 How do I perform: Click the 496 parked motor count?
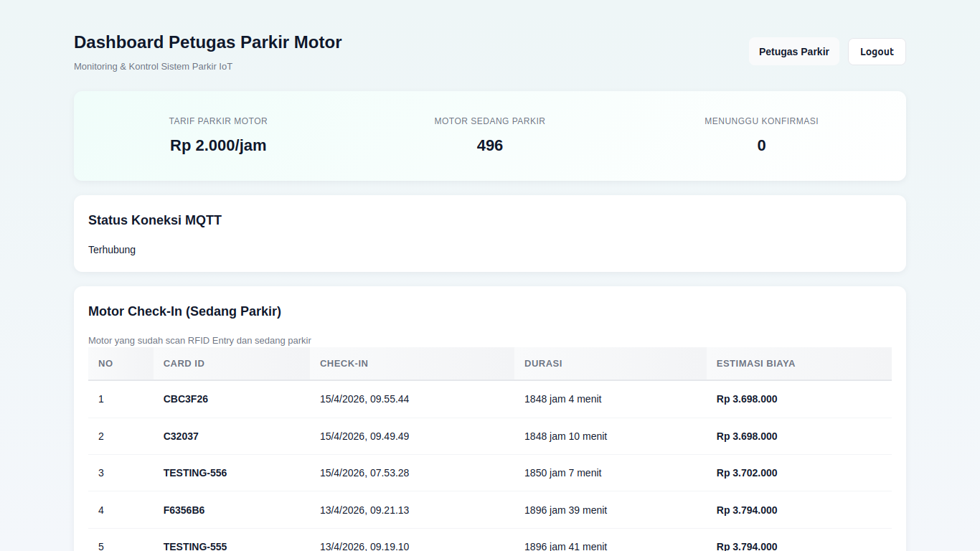pos(490,146)
